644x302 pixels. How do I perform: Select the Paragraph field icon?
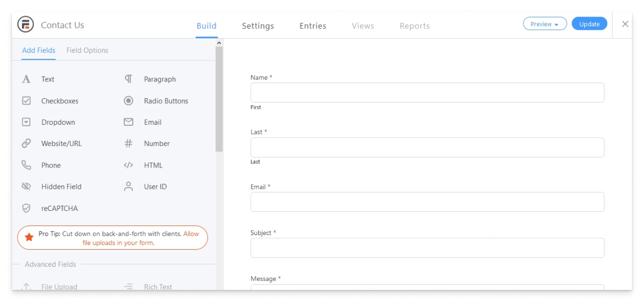tap(128, 79)
